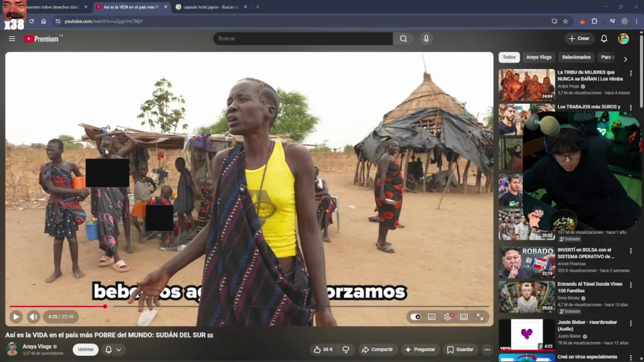
Task: Open the account avatar menu
Action: coord(623,39)
